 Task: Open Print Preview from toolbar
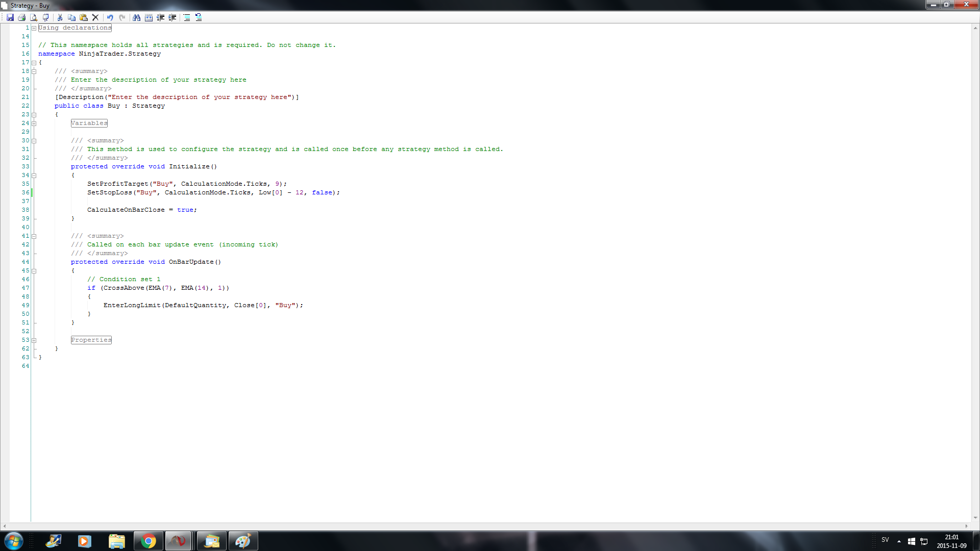point(34,17)
